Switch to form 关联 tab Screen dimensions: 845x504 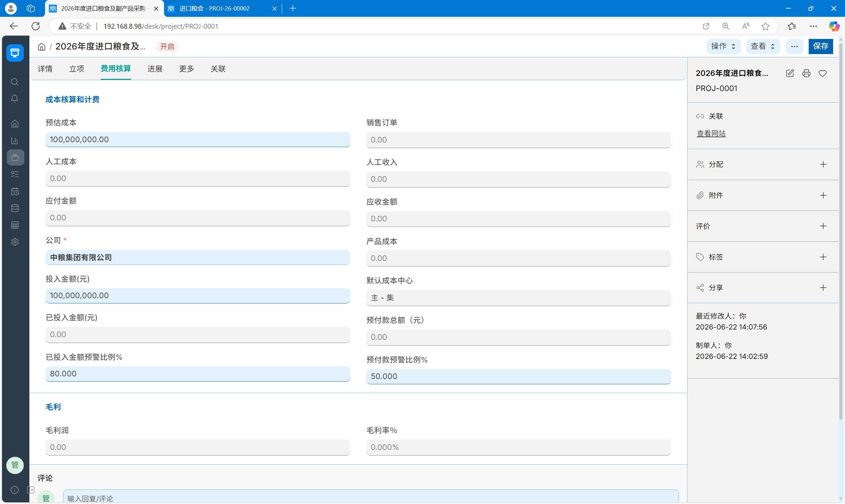click(218, 69)
